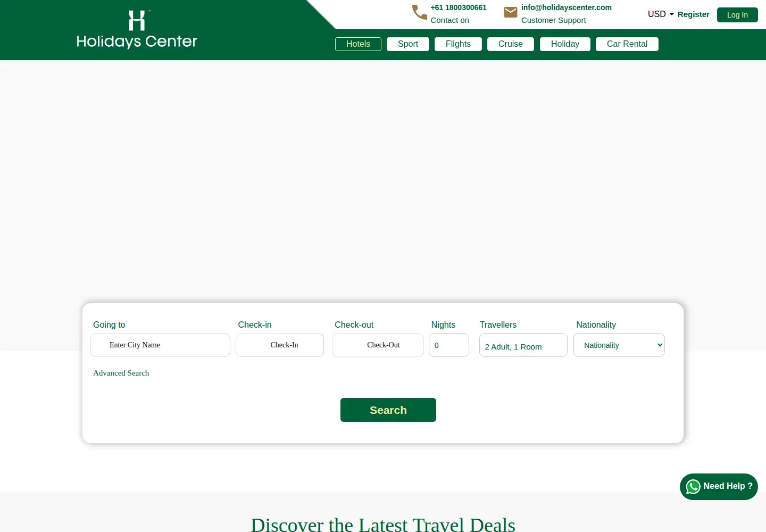Click the Holidays Center logo
This screenshot has width=766, height=532.
tap(137, 29)
